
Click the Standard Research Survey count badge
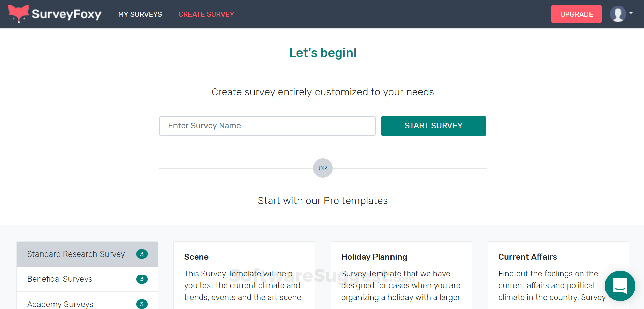(x=142, y=254)
